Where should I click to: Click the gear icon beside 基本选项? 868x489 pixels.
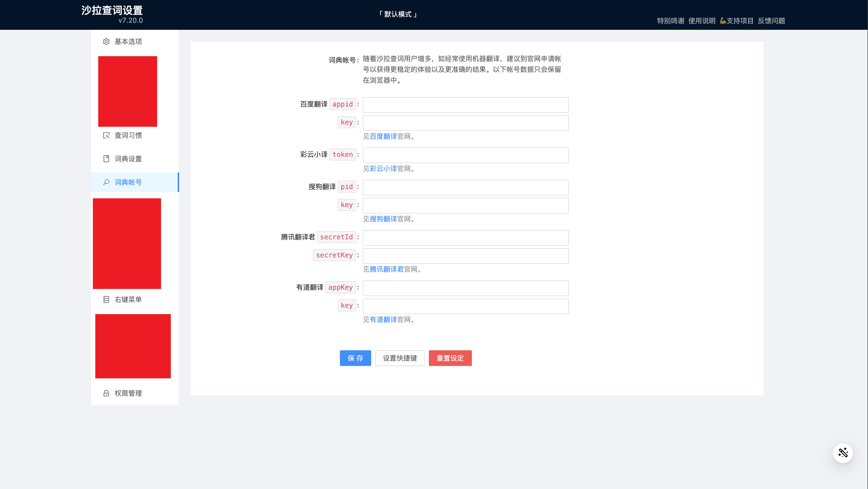106,42
